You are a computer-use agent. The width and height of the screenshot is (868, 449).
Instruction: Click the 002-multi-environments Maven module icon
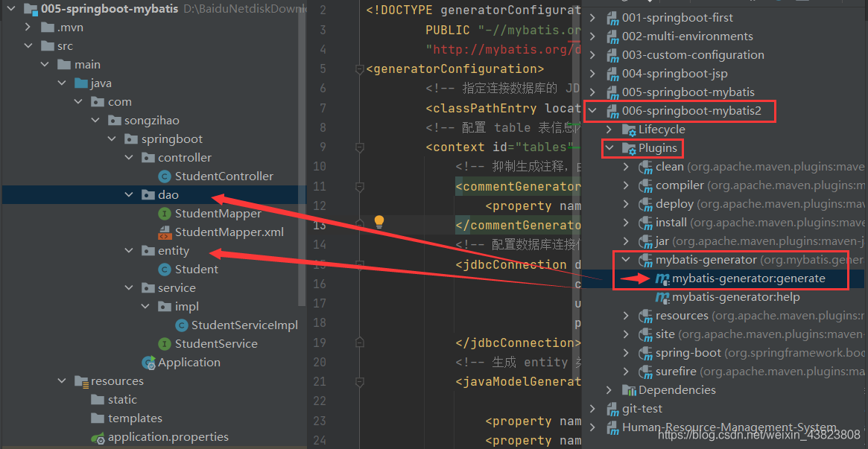click(x=612, y=36)
